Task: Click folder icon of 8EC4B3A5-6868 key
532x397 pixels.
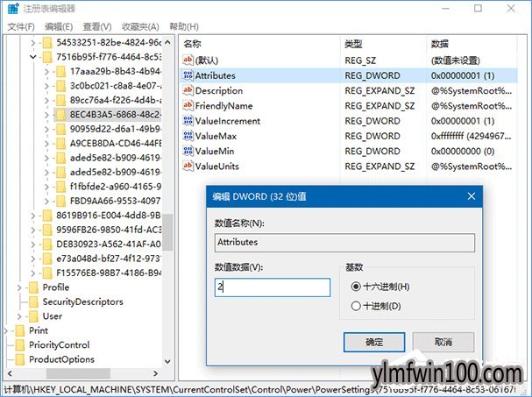Action: tap(60, 115)
